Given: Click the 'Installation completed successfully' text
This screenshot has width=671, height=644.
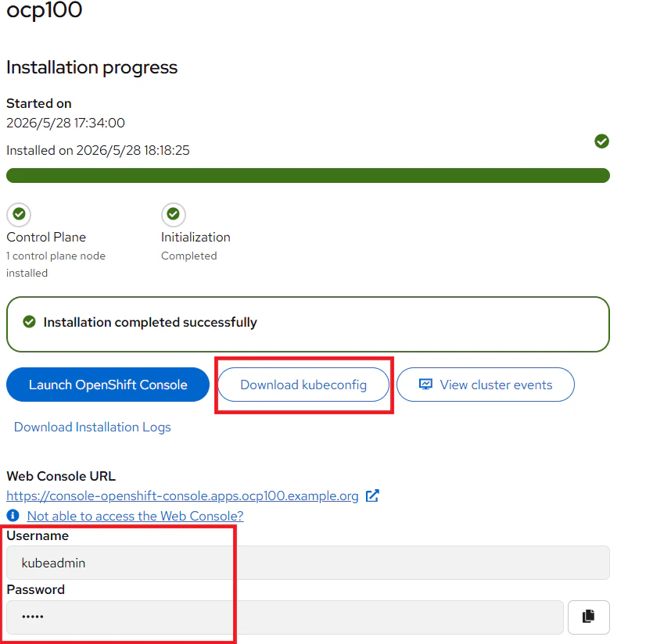Looking at the screenshot, I should (x=150, y=322).
